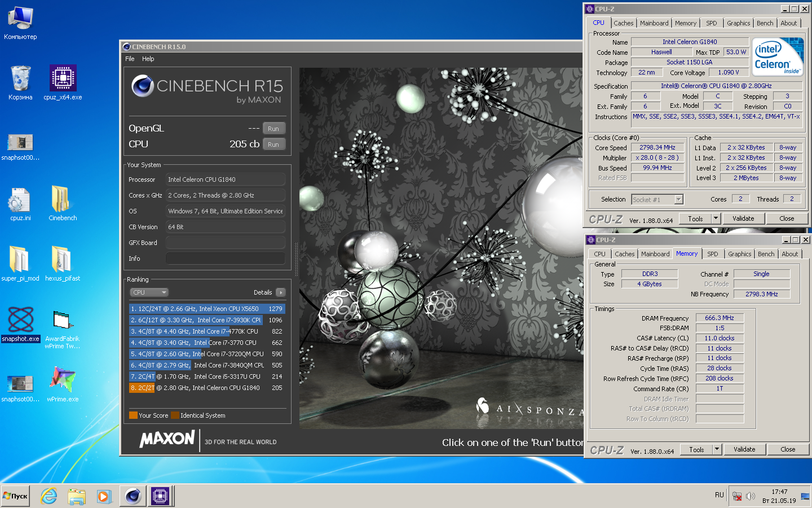Switch to CPU tab in bottom CPU-Z
Screen dimensions: 812x508
[599, 254]
